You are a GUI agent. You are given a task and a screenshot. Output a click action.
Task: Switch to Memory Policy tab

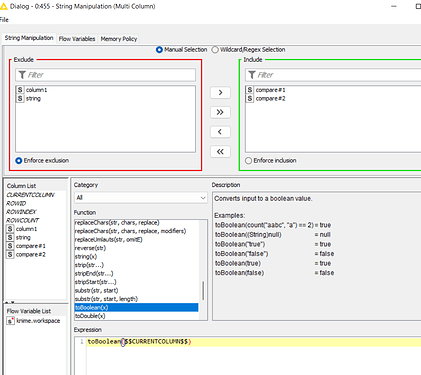119,39
